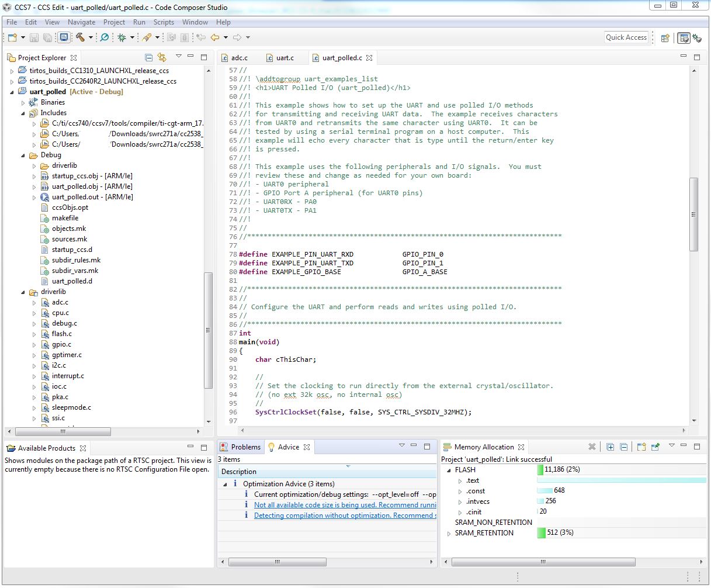Expand all in Memory Allocation view

click(x=610, y=447)
